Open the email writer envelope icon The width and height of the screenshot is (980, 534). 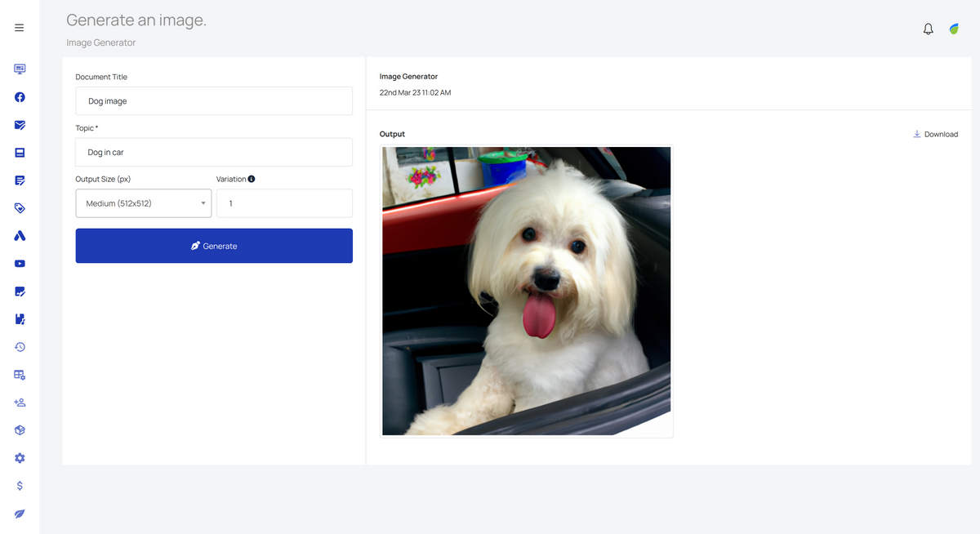click(20, 125)
